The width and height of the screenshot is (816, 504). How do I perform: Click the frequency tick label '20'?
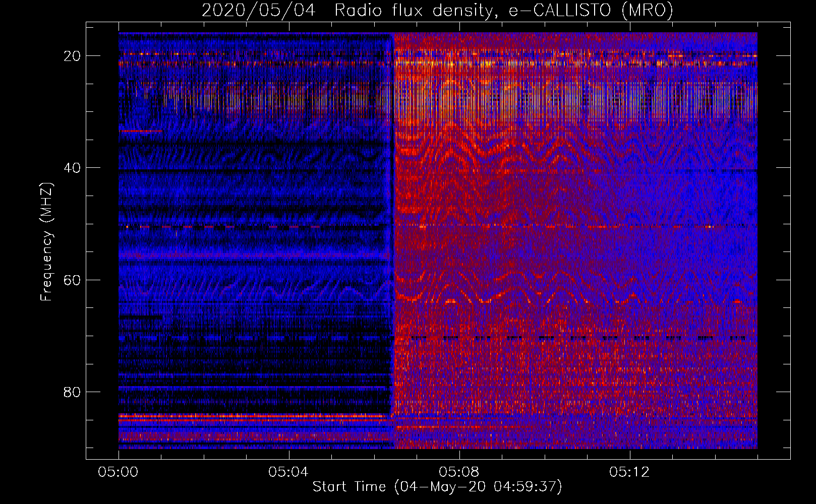(72, 56)
